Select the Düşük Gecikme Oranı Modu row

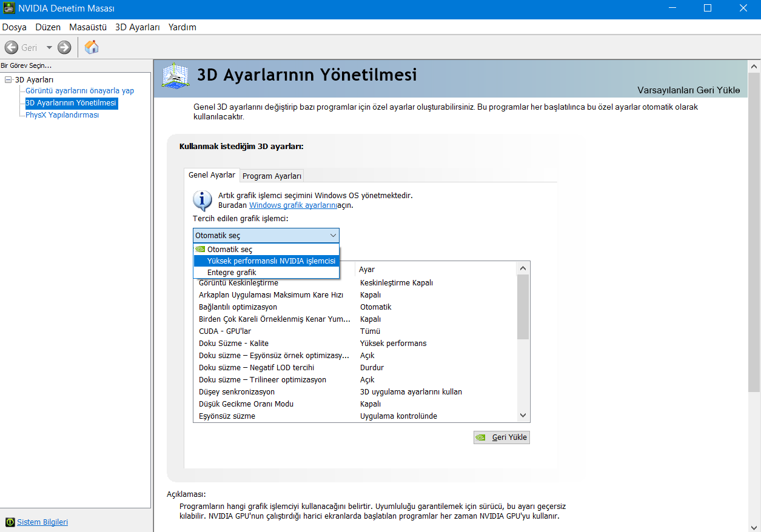355,404
